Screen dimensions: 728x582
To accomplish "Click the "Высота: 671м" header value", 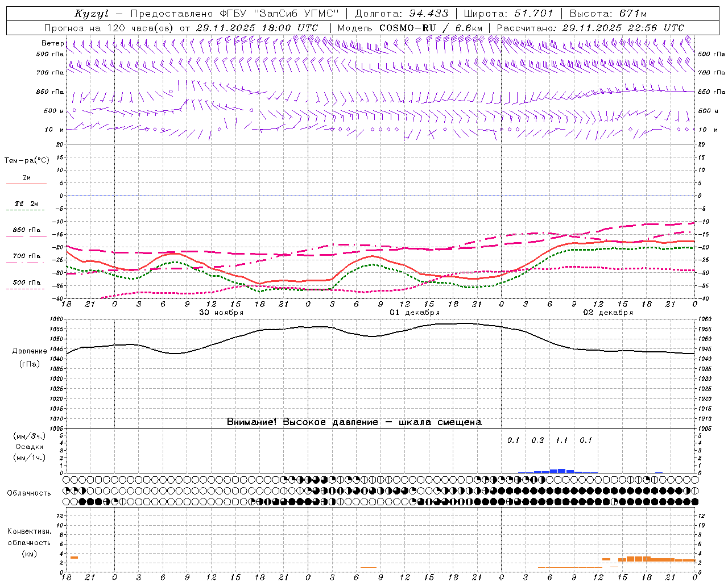I will [x=608, y=14].
